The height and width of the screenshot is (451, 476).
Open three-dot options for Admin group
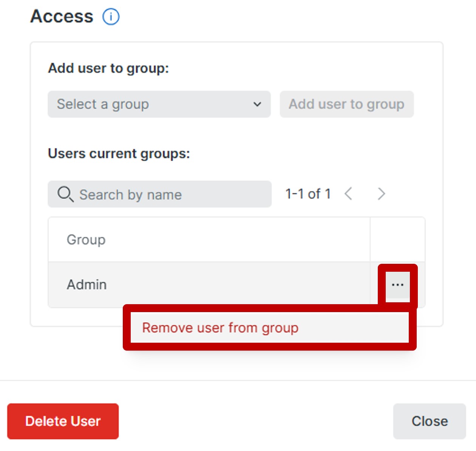[397, 285]
